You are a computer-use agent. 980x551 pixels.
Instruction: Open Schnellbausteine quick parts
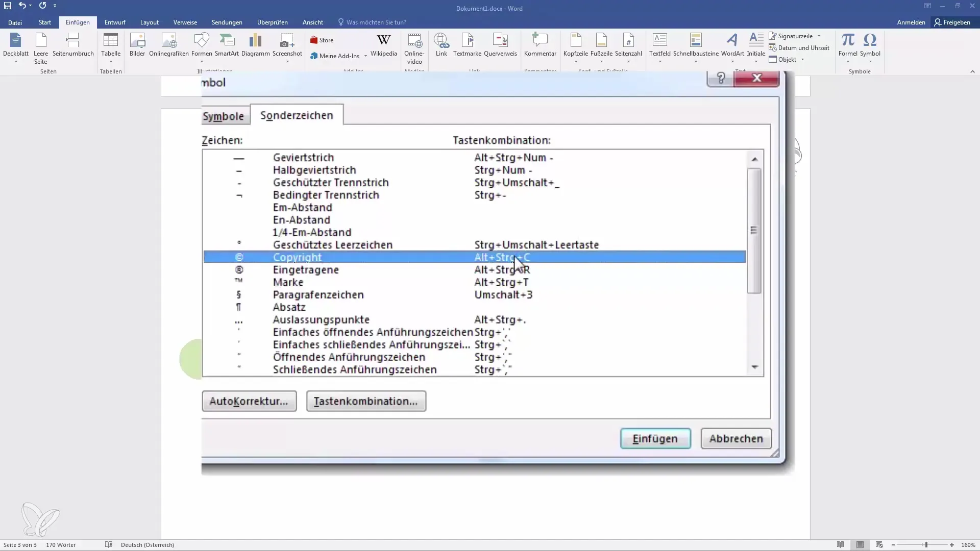(x=696, y=47)
